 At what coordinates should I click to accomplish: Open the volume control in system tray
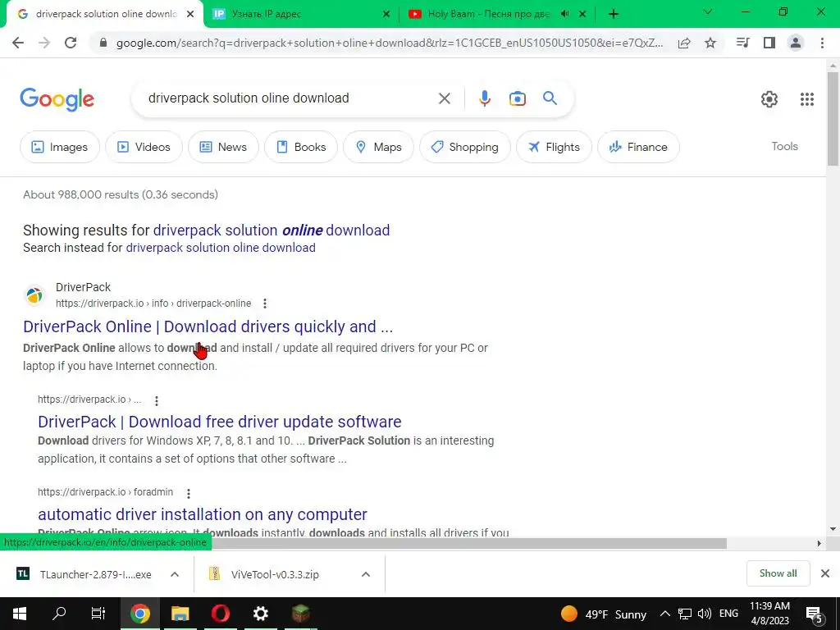pos(705,614)
